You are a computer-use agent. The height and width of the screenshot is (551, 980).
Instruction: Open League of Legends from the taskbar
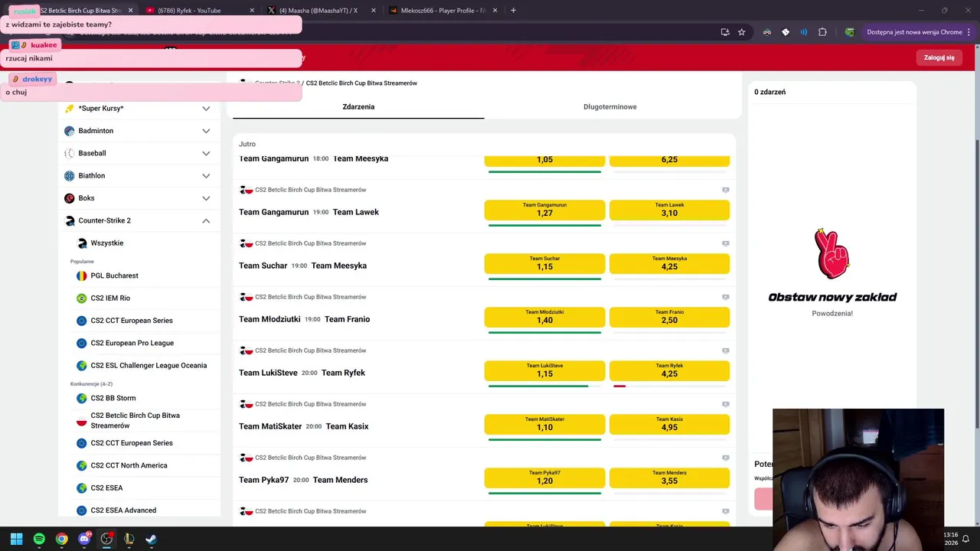[x=129, y=539]
